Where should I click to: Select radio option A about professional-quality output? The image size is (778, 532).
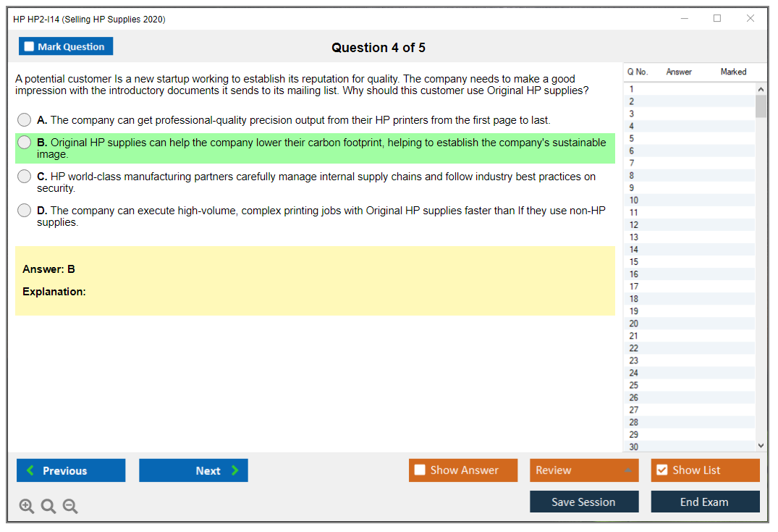coord(25,120)
